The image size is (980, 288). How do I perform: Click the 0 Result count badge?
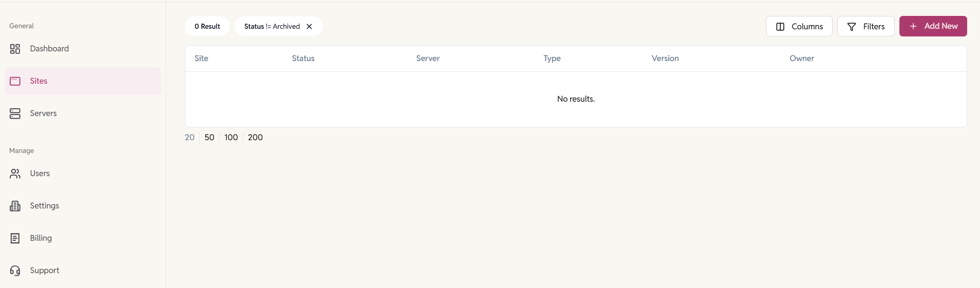[207, 27]
